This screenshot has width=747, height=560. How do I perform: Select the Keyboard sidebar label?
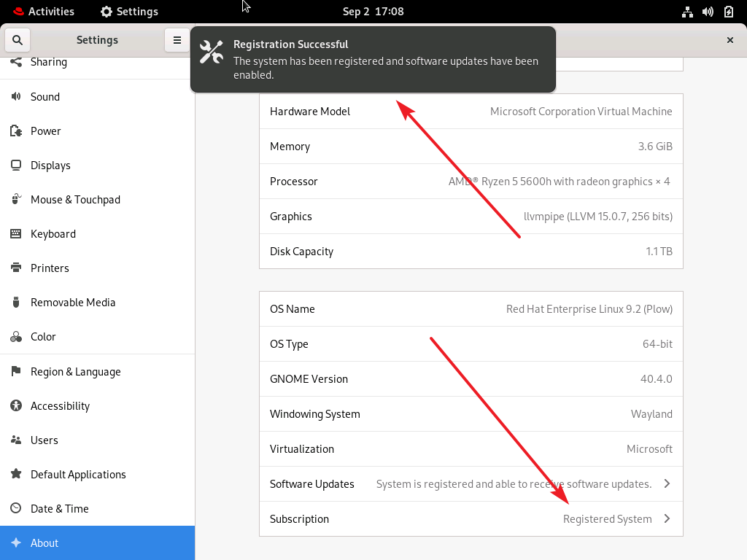coord(53,234)
